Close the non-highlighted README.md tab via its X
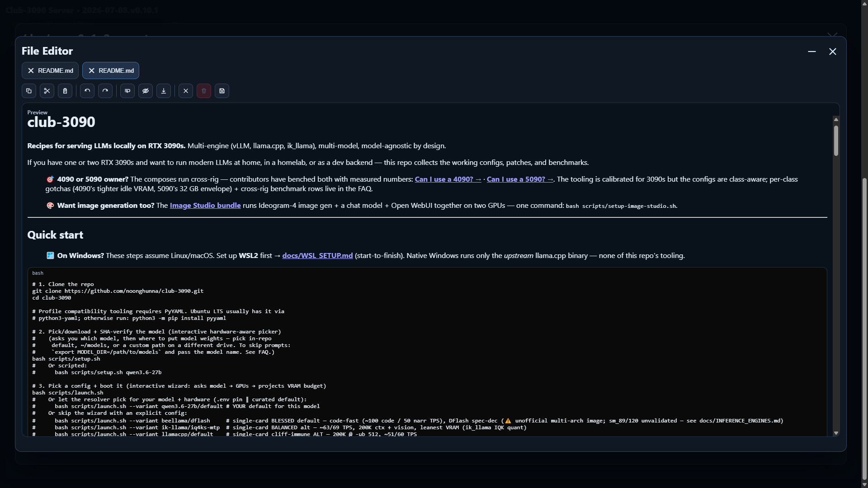 coord(31,70)
